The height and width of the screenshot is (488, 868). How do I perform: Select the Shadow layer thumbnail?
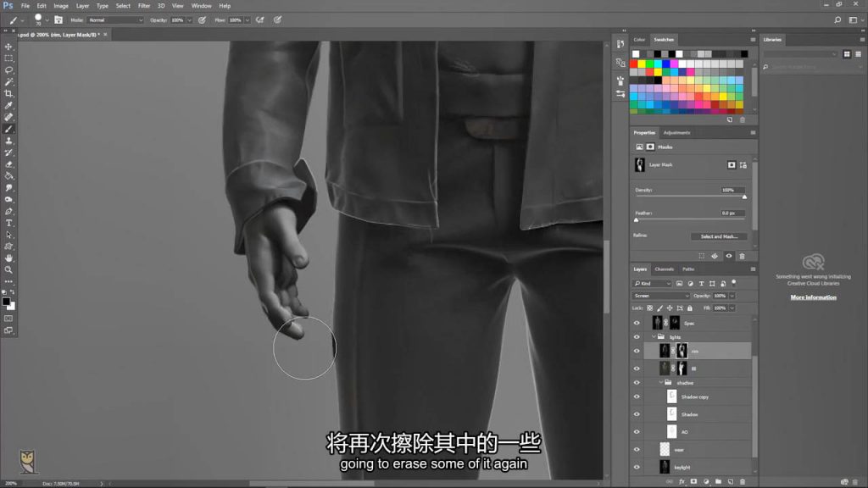(671, 413)
